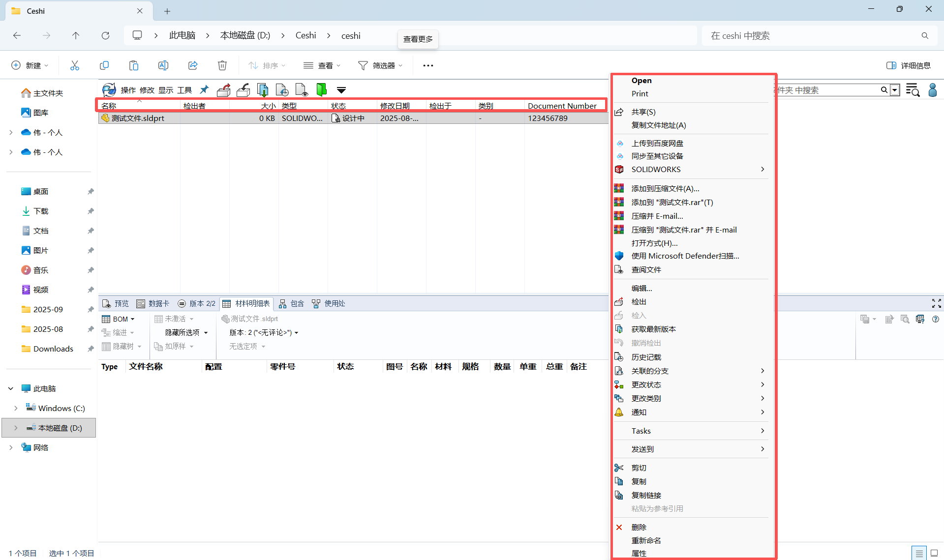Viewport: 944px width, 560px height.
Task: Switch to the large thumbnails view layout
Action: (934, 553)
